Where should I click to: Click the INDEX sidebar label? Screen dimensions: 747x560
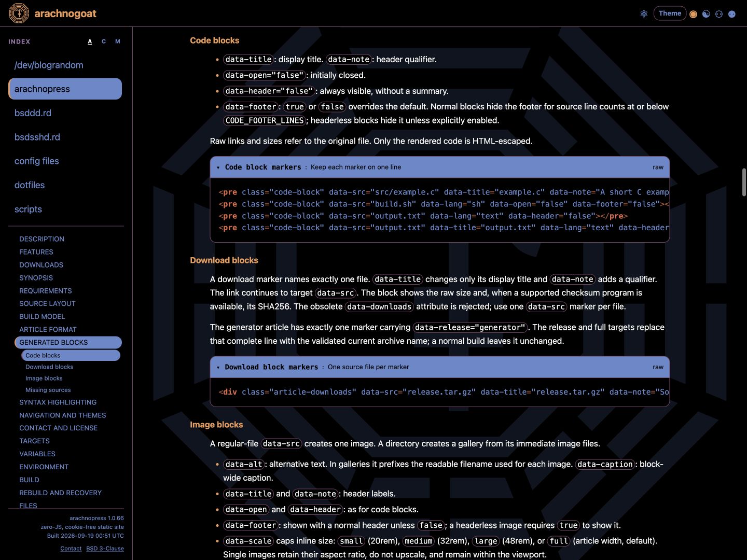(19, 41)
